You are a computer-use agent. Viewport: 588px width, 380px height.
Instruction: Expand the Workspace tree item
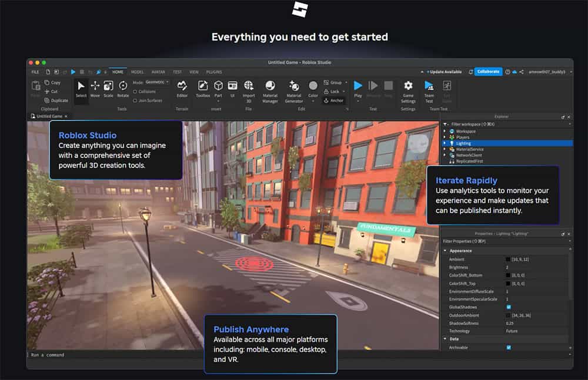pyautogui.click(x=445, y=131)
